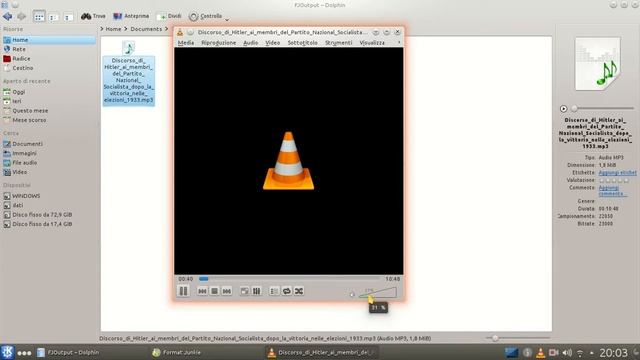Switch Dolphin to details view

click(x=68, y=17)
